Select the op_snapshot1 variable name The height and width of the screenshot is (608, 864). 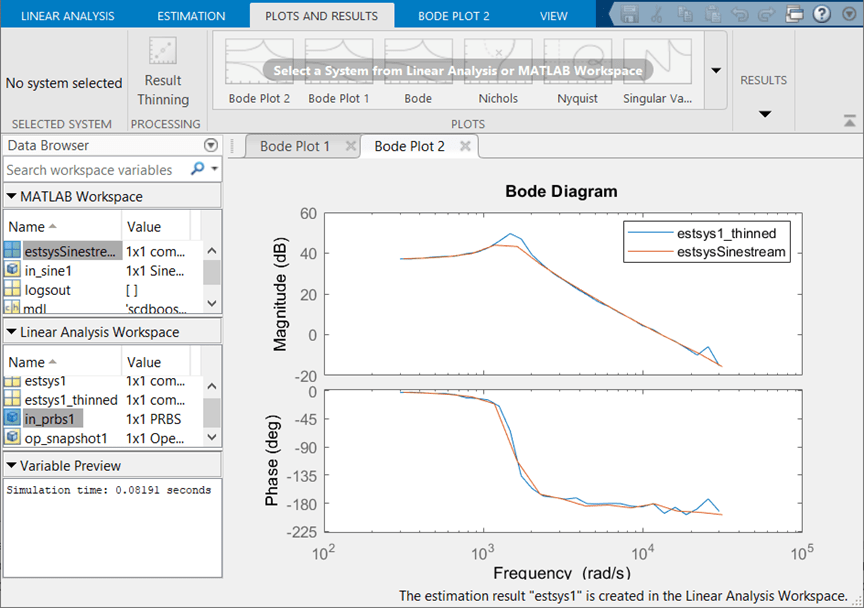(x=66, y=438)
